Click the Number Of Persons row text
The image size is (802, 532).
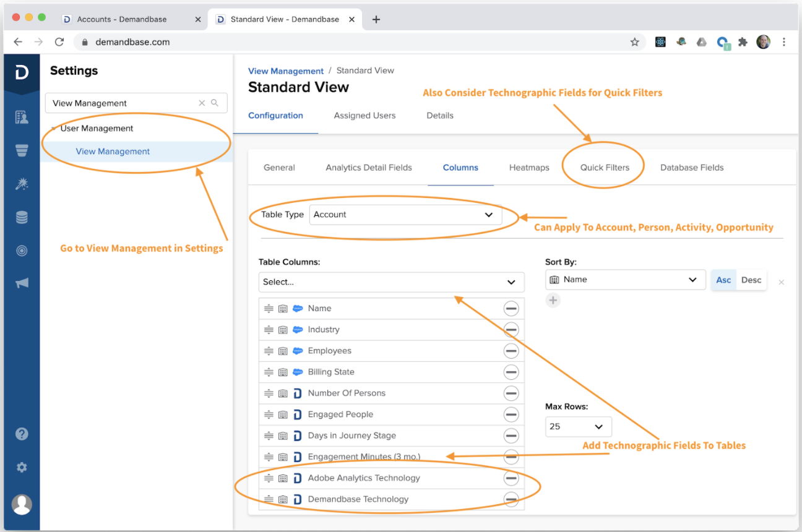click(x=347, y=393)
